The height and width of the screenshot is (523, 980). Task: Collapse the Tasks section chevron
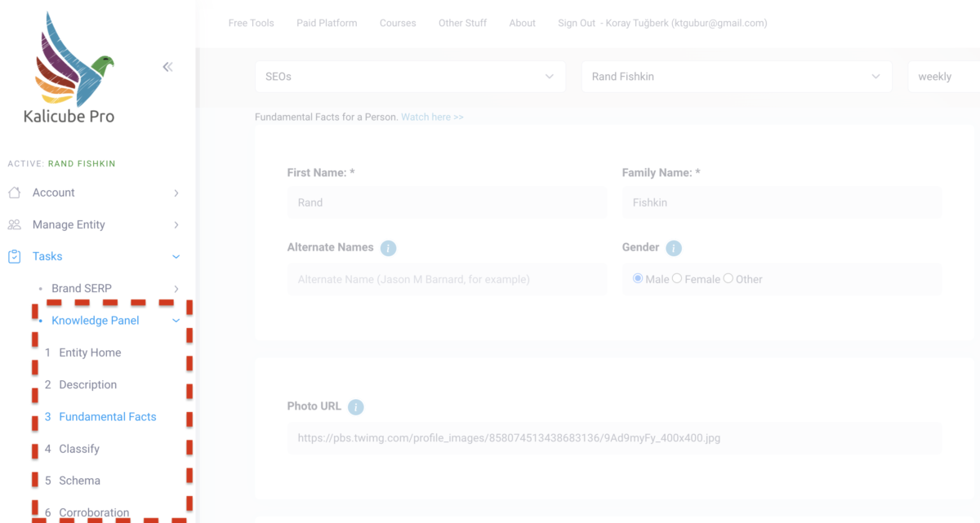pos(176,257)
